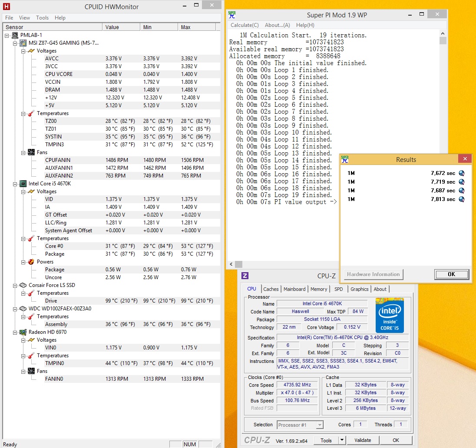Open the Super PI About...(A) menu
This screenshot has width=476, height=448.
coord(278,25)
